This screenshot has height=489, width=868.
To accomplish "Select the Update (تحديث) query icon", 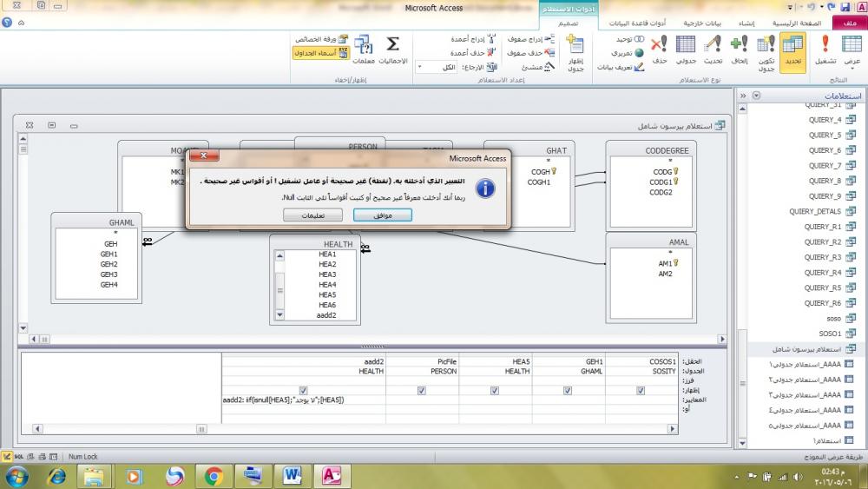I will coord(713,50).
